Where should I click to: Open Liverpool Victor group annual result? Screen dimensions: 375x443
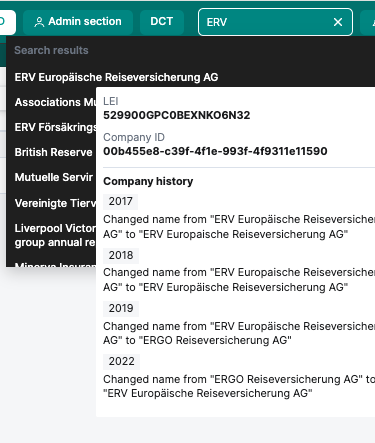(55, 235)
